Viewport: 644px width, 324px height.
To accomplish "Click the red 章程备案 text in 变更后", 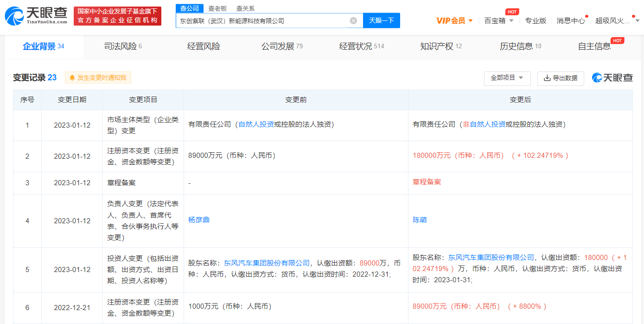I will pyautogui.click(x=427, y=182).
